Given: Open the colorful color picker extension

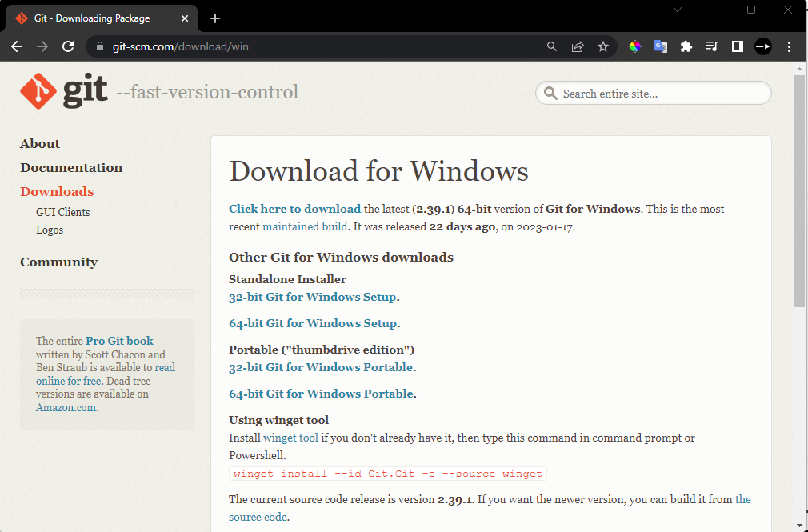Looking at the screenshot, I should click(x=635, y=47).
